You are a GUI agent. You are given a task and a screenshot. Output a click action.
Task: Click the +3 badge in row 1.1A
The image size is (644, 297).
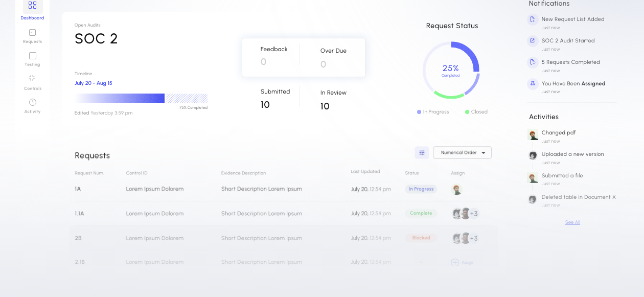pyautogui.click(x=474, y=214)
